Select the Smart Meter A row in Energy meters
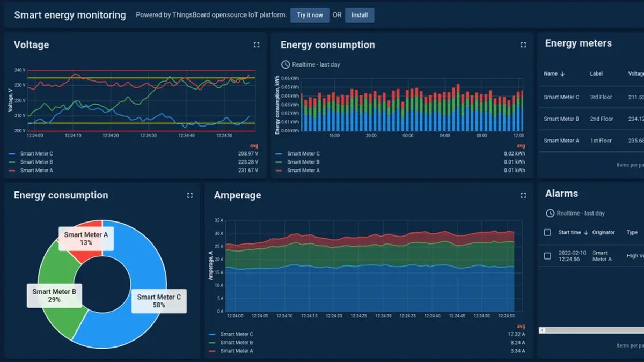 pyautogui.click(x=591, y=141)
